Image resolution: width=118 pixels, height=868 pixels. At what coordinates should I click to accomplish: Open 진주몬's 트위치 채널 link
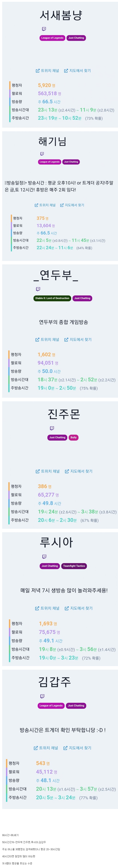[x=48, y=471]
